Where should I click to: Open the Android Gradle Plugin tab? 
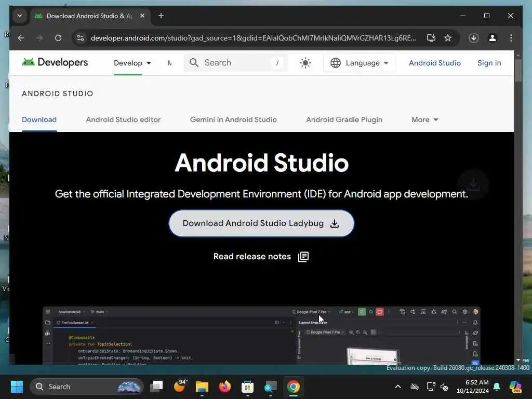[344, 119]
